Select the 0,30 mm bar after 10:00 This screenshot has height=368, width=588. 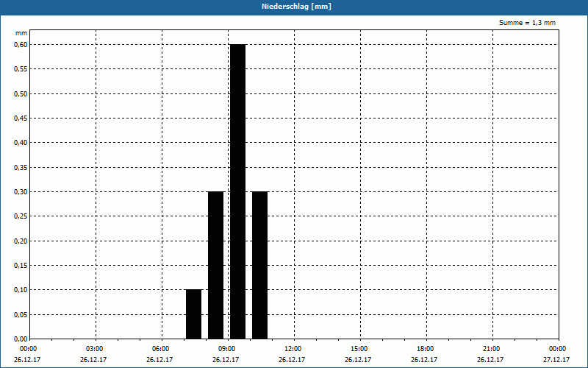coord(260,265)
